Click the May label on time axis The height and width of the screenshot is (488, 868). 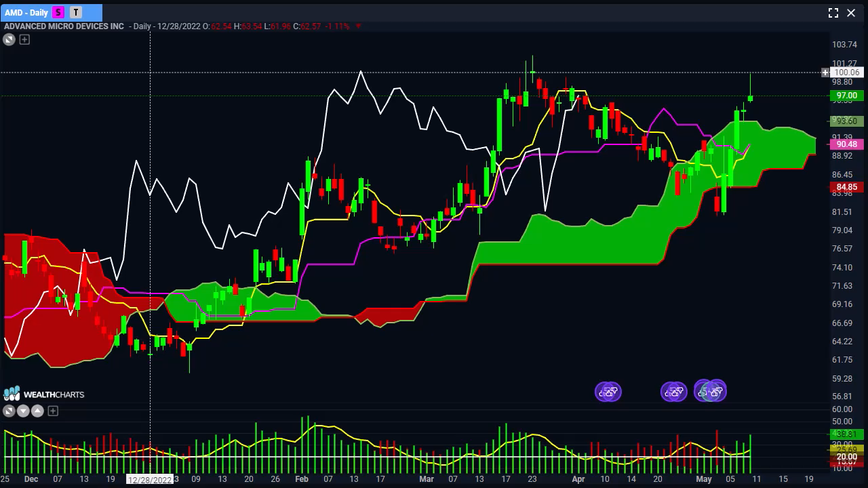pyautogui.click(x=704, y=479)
